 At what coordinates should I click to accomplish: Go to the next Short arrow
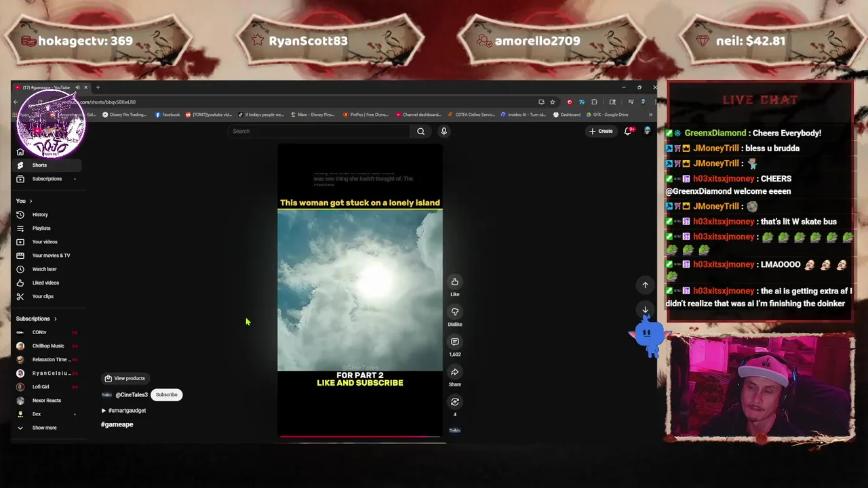click(645, 310)
